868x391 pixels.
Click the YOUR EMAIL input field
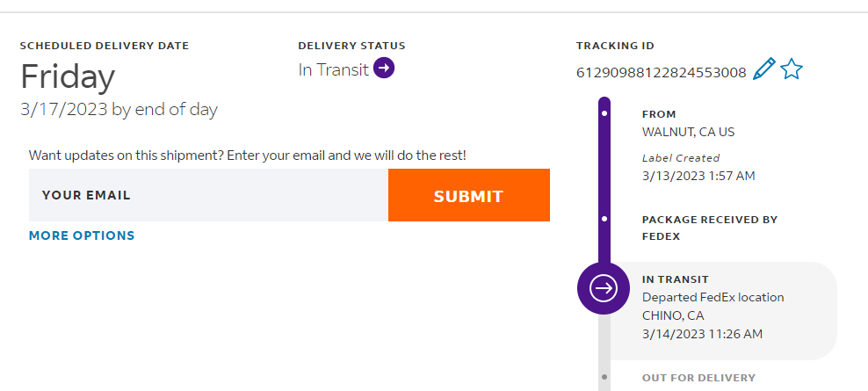click(x=208, y=195)
